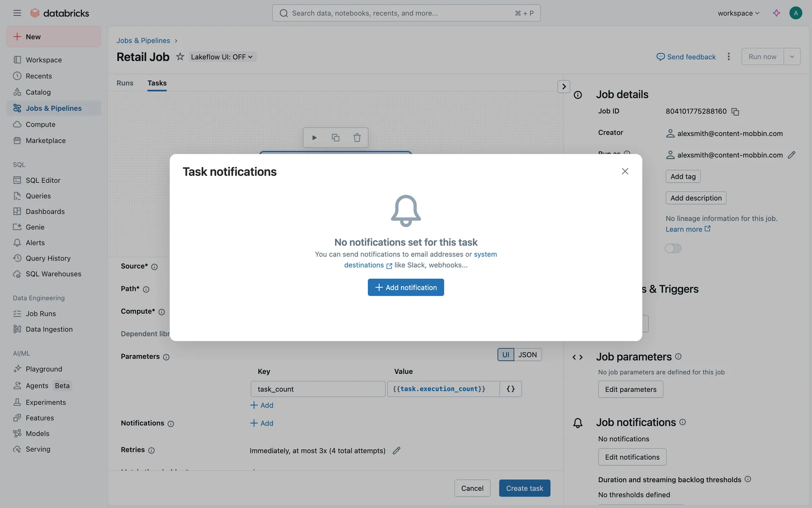
Task: Click the run task play icon
Action: (314, 138)
